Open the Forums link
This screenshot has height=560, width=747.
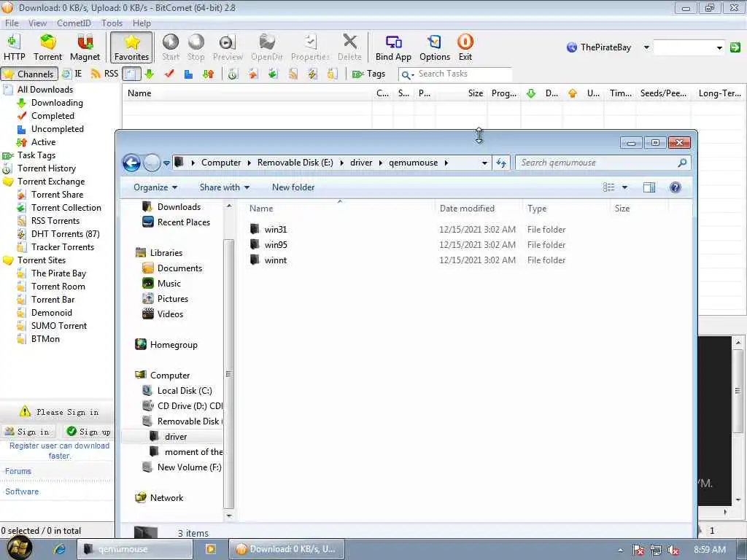coord(18,471)
